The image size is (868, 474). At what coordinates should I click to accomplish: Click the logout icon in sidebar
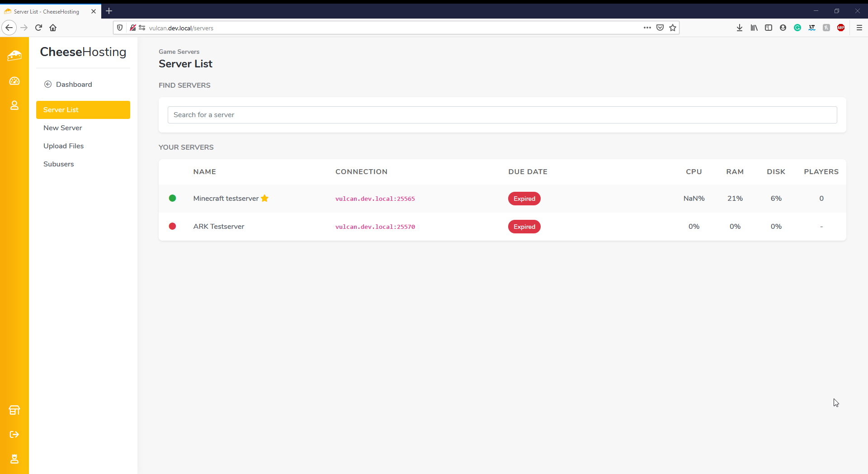[14, 435]
